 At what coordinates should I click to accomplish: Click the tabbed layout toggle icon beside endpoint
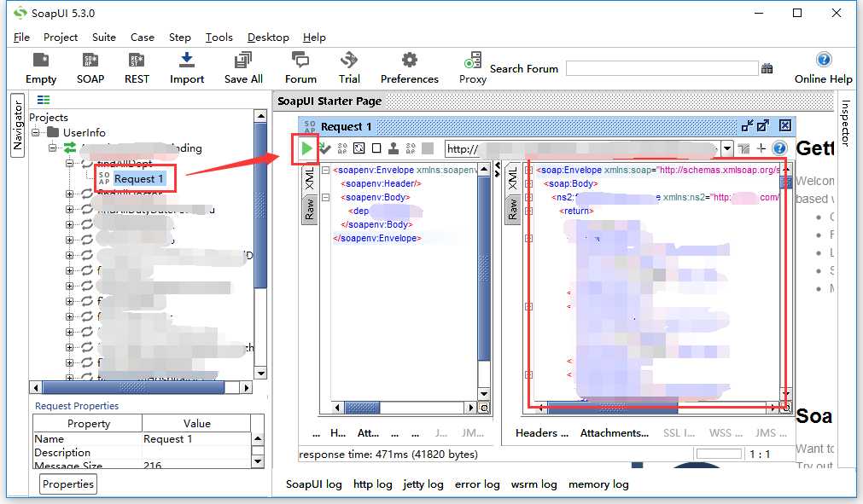[744, 148]
